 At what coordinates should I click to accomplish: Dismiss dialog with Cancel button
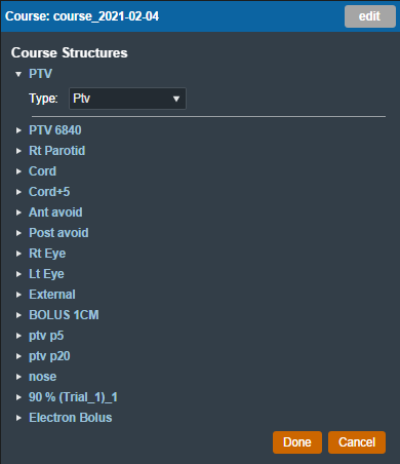pyautogui.click(x=357, y=442)
